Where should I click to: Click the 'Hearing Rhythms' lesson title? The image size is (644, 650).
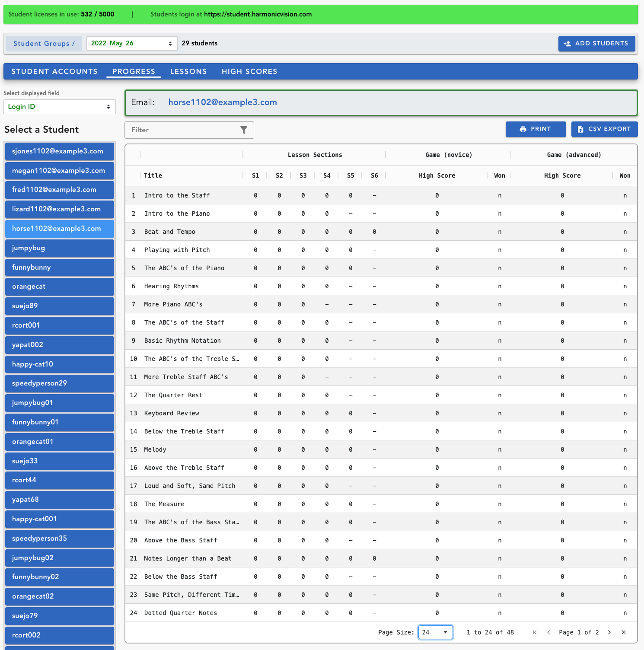tap(172, 286)
